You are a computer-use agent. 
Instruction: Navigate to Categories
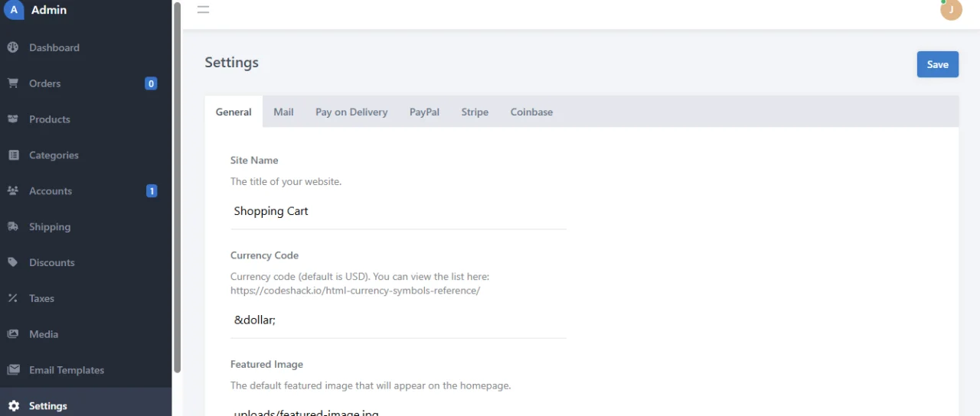[86, 155]
